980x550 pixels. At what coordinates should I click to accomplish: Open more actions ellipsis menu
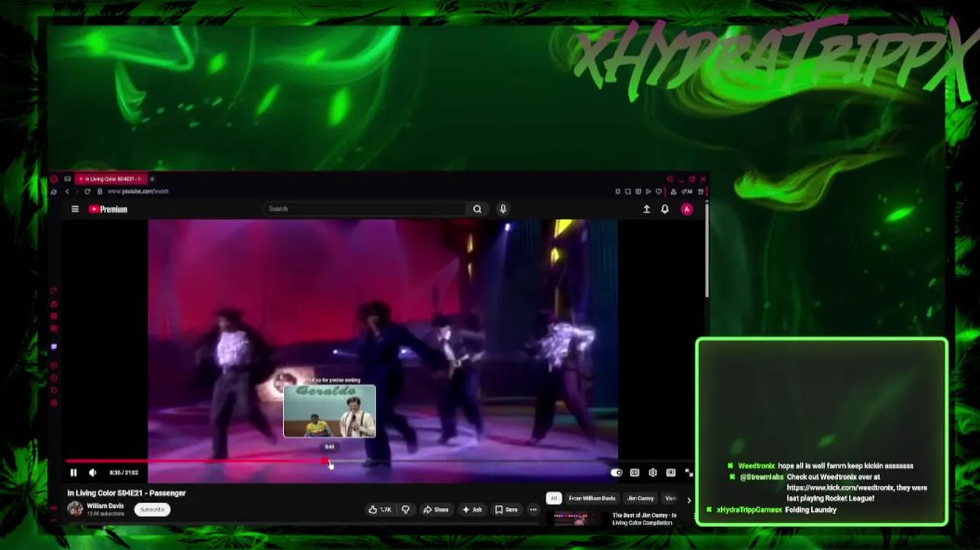click(534, 510)
